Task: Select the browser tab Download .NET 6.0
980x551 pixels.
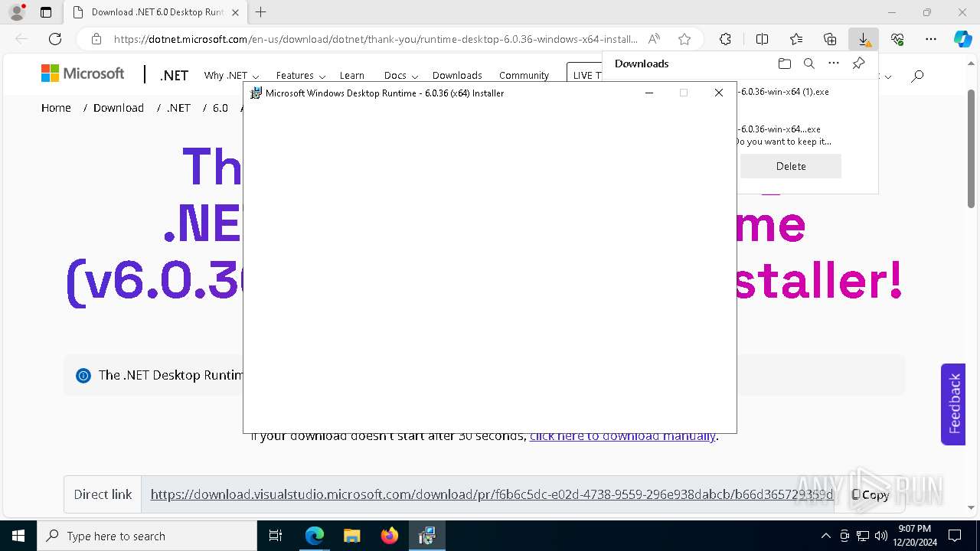Action: (157, 12)
